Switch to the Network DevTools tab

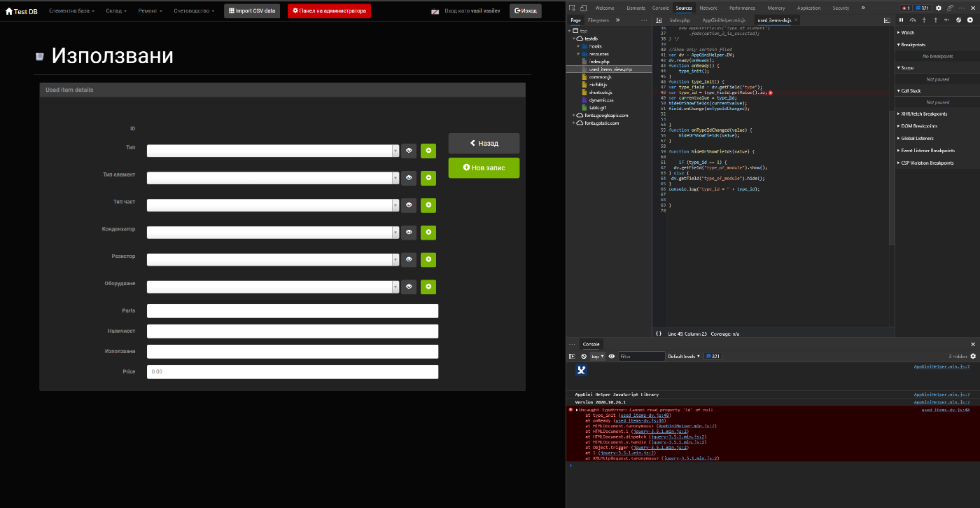pyautogui.click(x=708, y=8)
